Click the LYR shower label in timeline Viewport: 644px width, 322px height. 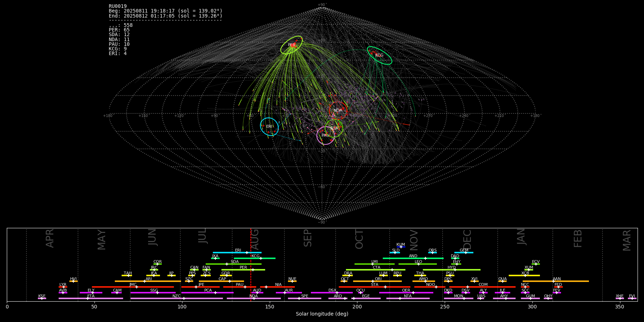click(63, 285)
